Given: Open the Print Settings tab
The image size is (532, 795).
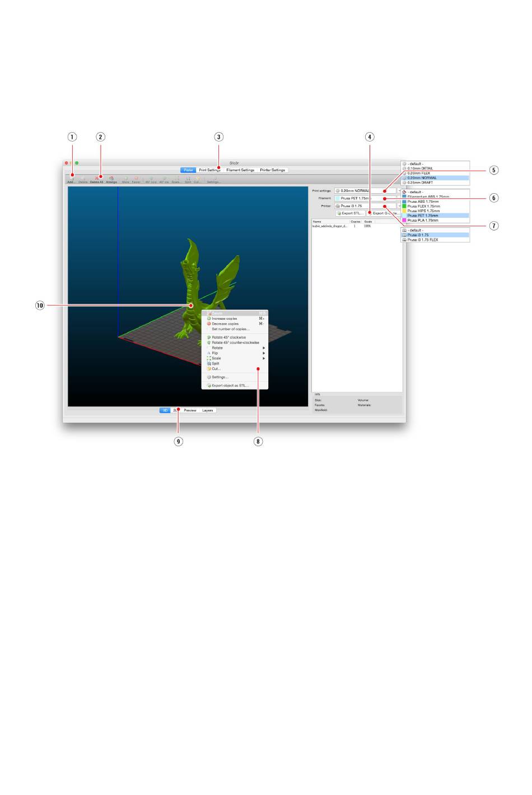Looking at the screenshot, I should pyautogui.click(x=209, y=170).
